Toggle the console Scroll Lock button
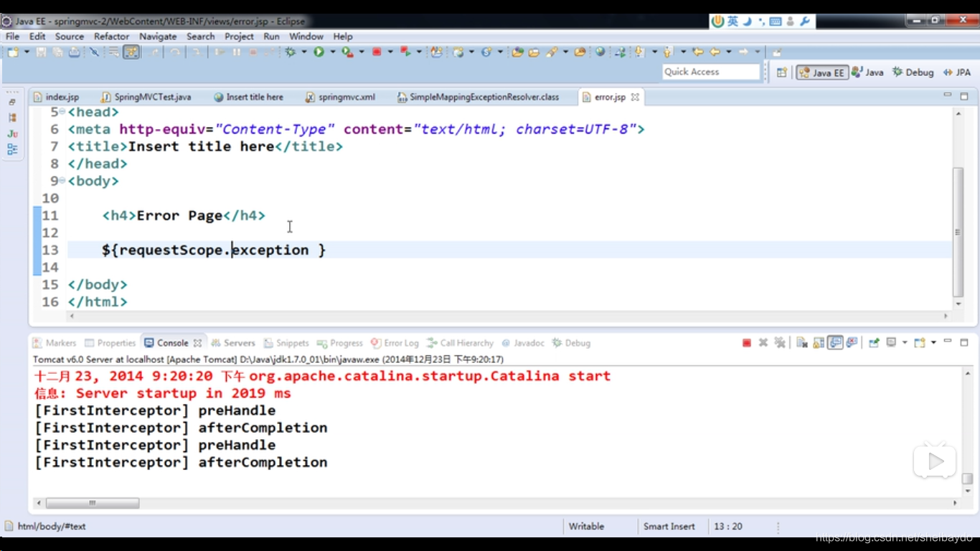The width and height of the screenshot is (980, 551). pos(819,343)
